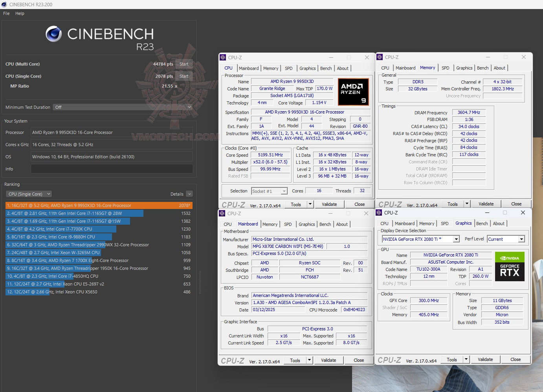Select the Intel Xeon W-3265M ranking row
The width and height of the screenshot is (543, 392).
(99, 253)
